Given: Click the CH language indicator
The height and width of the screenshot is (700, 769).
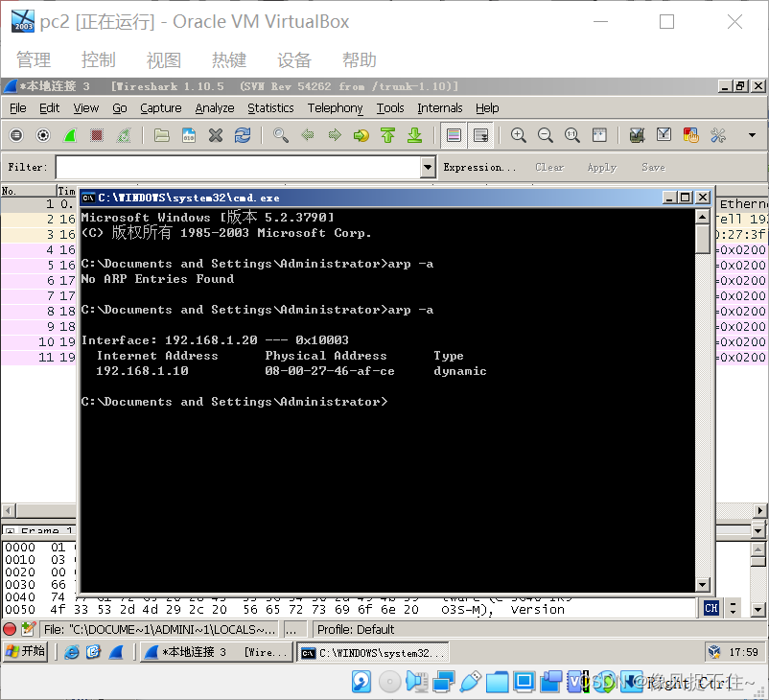Looking at the screenshot, I should 711,609.
